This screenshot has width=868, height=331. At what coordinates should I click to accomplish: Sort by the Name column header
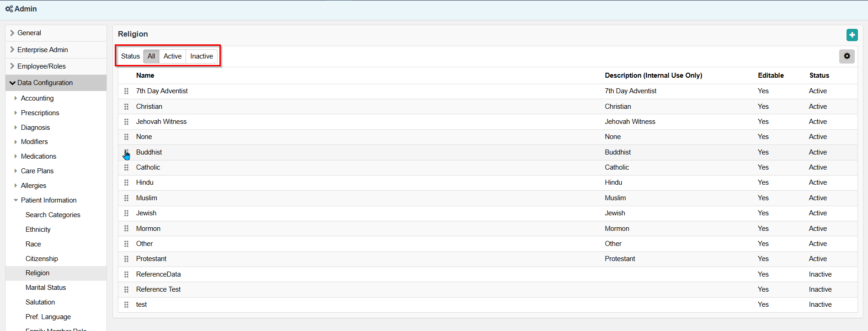click(x=145, y=75)
